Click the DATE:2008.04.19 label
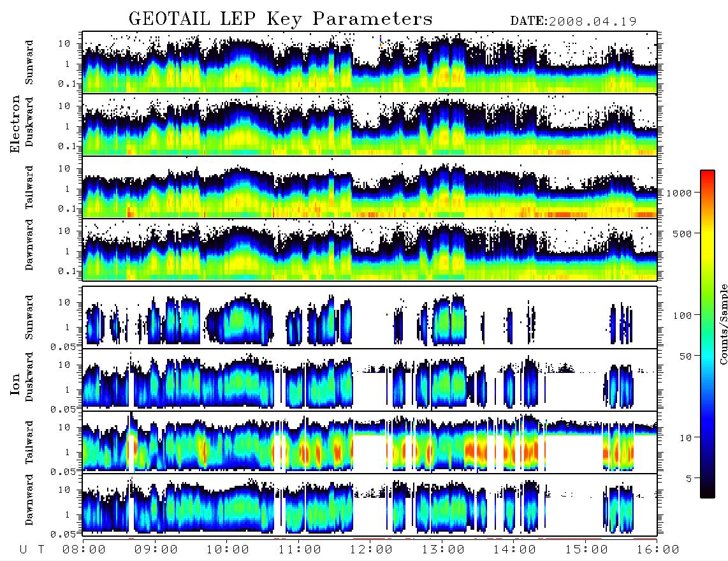Screen dimensions: 728x561 pyautogui.click(x=573, y=21)
